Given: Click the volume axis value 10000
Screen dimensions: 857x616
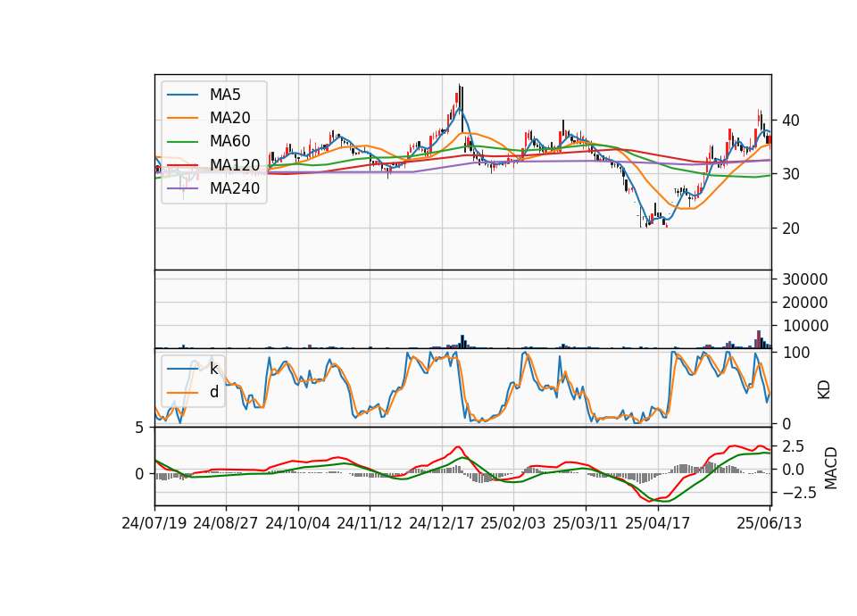Looking at the screenshot, I should pyautogui.click(x=805, y=326).
